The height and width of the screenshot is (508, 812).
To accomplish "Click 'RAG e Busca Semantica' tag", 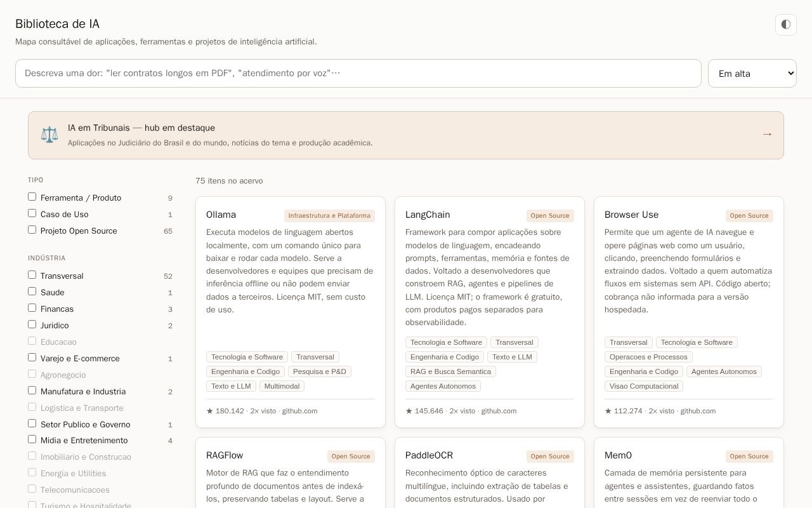I will (x=450, y=371).
